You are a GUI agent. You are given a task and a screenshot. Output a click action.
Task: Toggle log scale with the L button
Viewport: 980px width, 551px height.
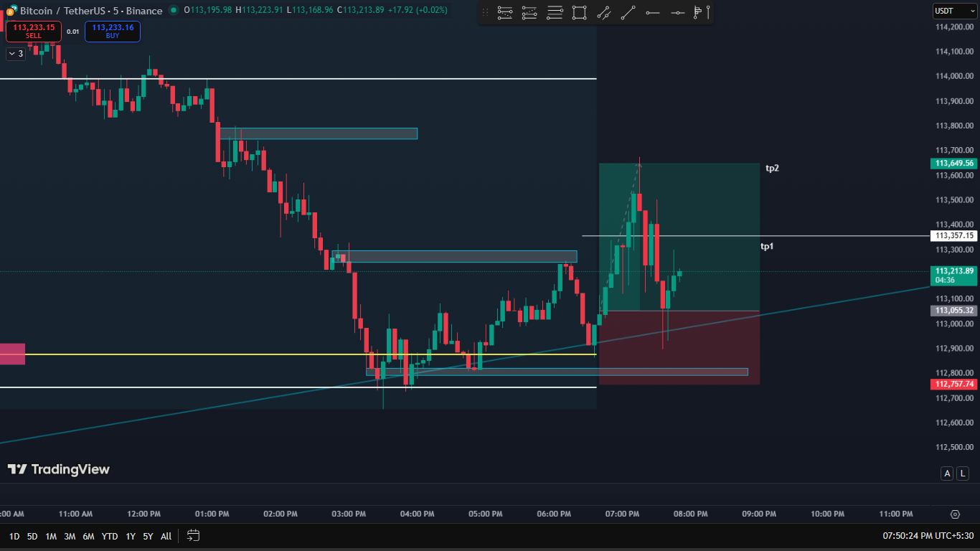pos(963,474)
